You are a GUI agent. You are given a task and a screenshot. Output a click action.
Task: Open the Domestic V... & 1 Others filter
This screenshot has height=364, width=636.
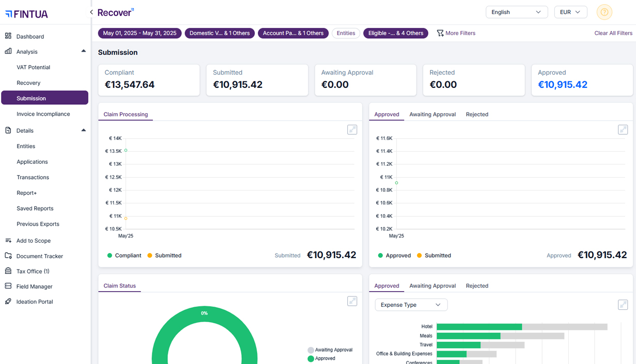pos(220,33)
